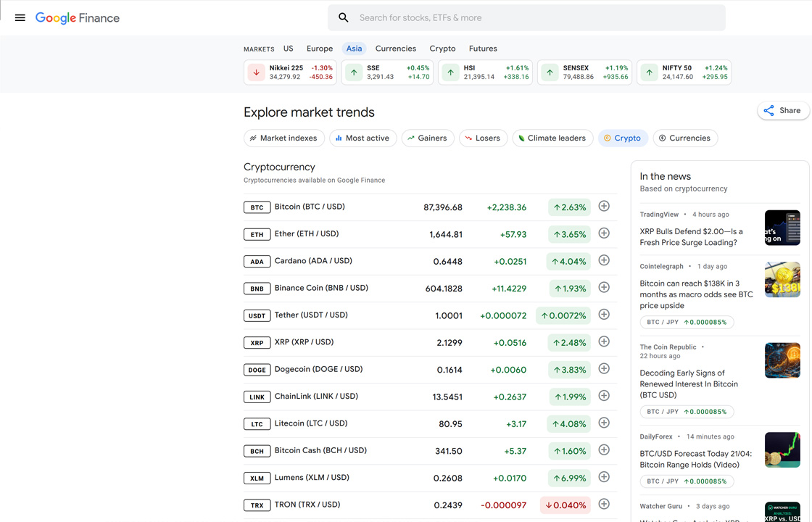This screenshot has width=812, height=522.
Task: Click the USDT ticker badge
Action: coord(257,315)
